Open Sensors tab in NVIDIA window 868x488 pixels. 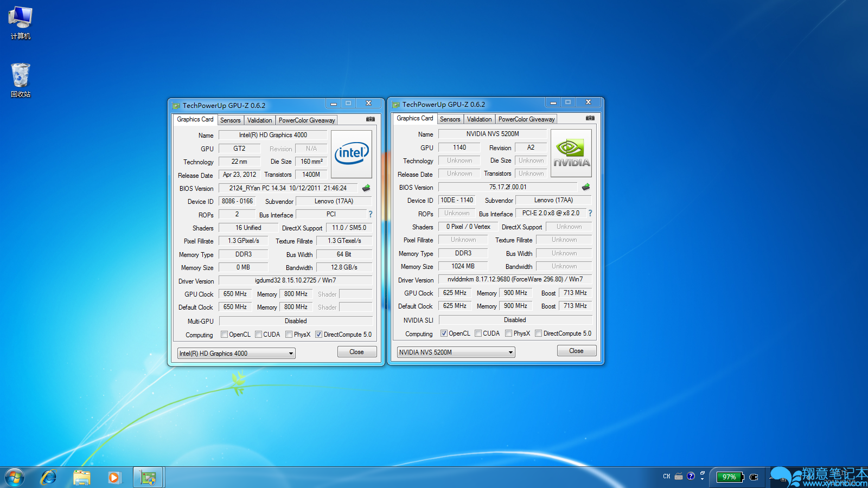(450, 119)
